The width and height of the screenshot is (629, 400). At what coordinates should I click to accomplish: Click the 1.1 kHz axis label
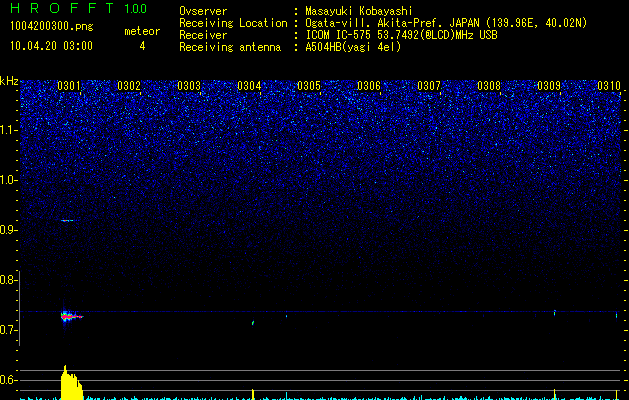(x=9, y=130)
